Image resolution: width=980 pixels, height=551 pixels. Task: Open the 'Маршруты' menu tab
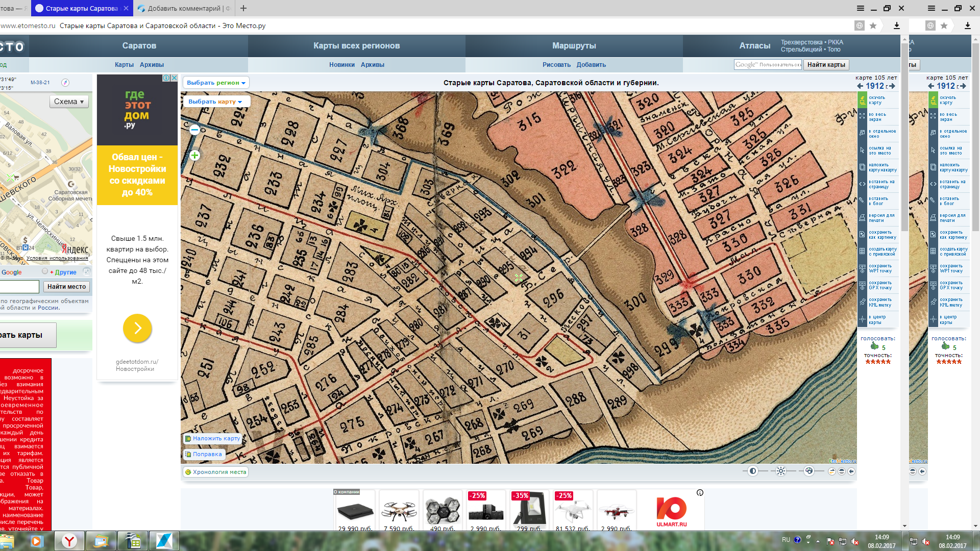pos(574,46)
